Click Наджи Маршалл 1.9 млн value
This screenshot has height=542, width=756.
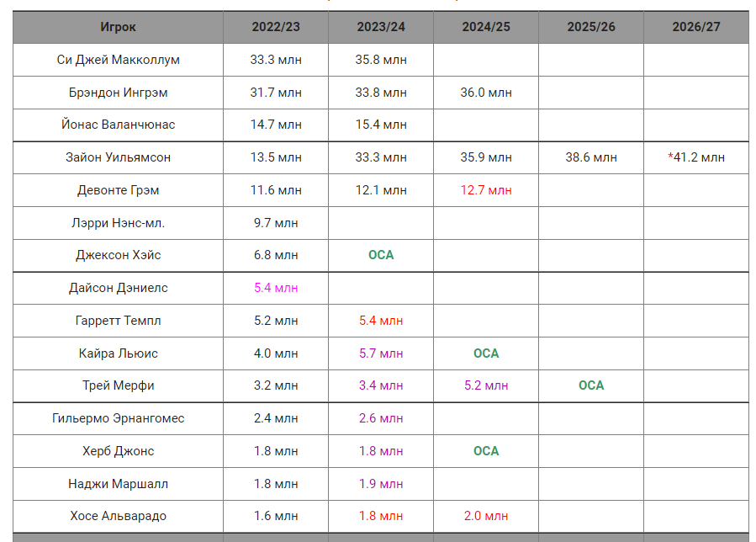[x=381, y=484]
